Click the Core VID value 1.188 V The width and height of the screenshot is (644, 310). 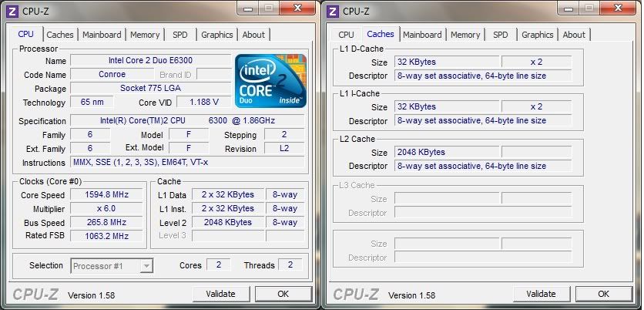click(203, 102)
